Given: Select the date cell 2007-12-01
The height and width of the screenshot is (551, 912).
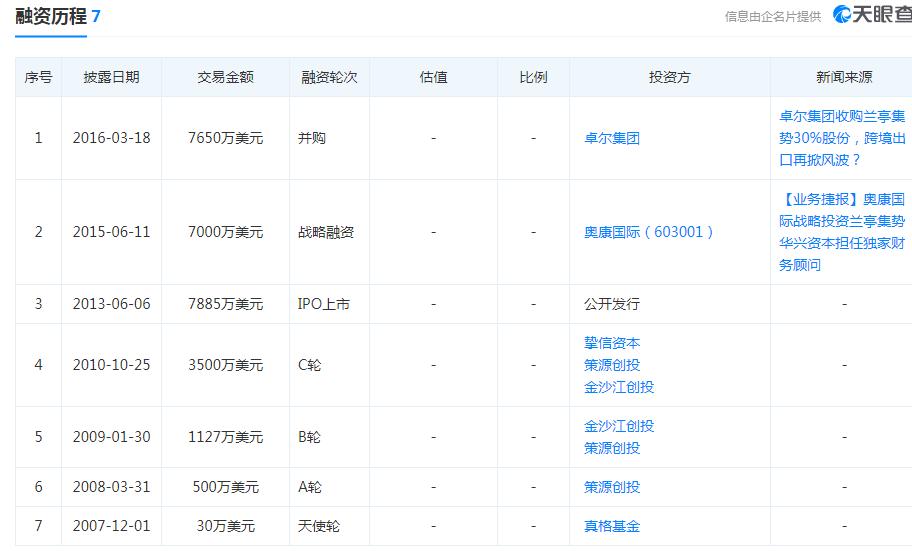Looking at the screenshot, I should pyautogui.click(x=111, y=526).
